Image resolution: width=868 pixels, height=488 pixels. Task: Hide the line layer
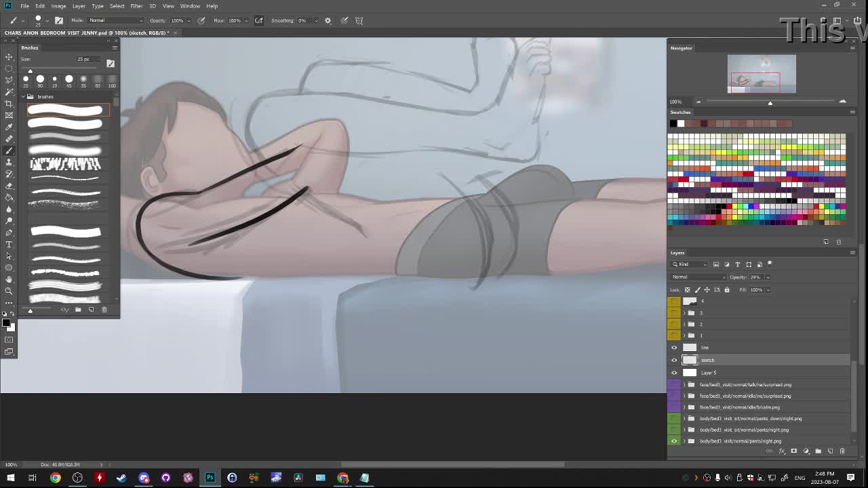click(674, 348)
